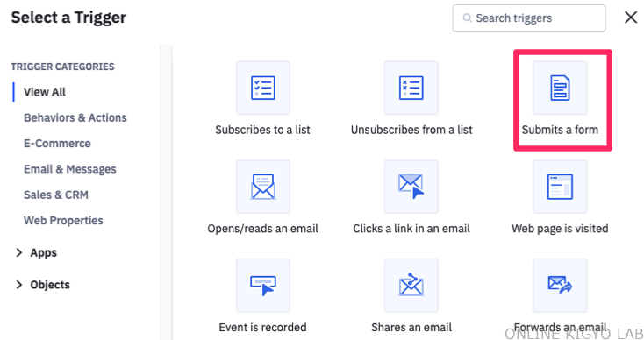This screenshot has width=644, height=340.
Task: Click the "Unsubscribes from a list" label
Action: (x=411, y=130)
